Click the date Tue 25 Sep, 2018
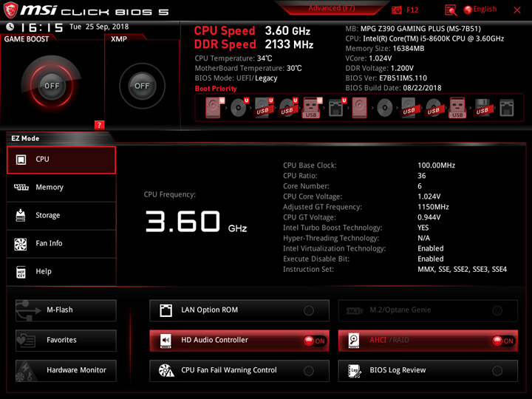 [99, 27]
